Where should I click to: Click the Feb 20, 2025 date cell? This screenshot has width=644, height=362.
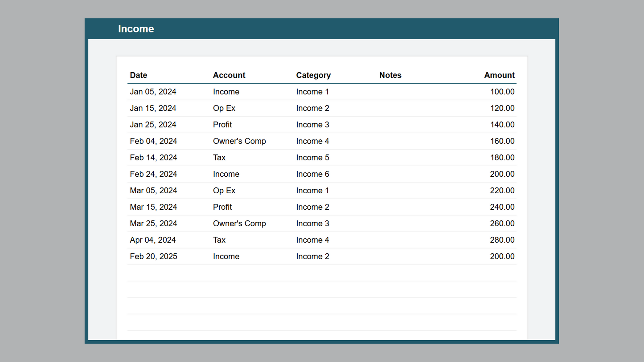point(153,256)
